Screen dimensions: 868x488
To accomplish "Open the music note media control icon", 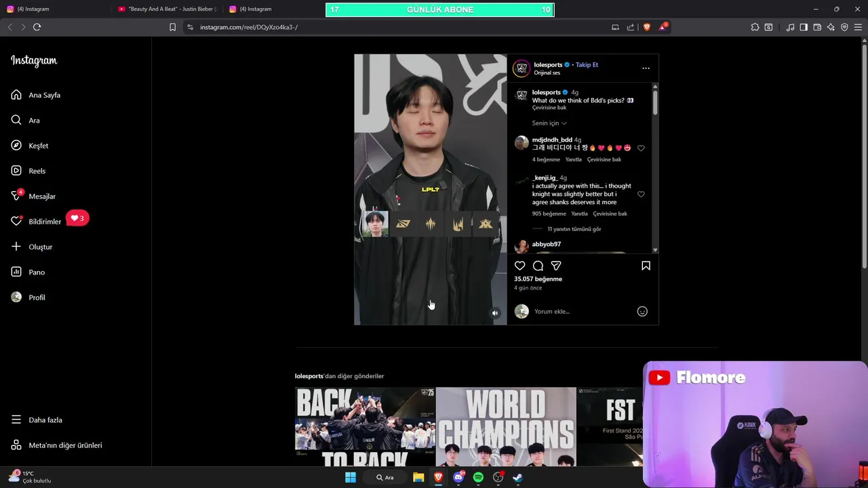I will pyautogui.click(x=790, y=27).
